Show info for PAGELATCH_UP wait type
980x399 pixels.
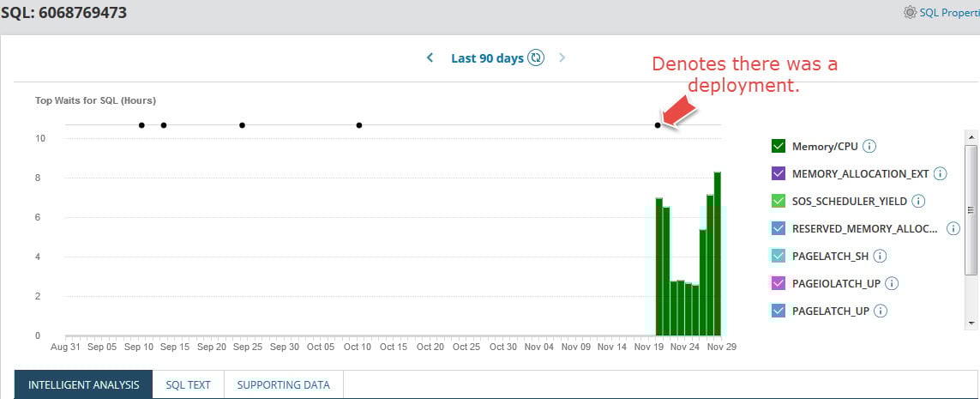click(881, 311)
